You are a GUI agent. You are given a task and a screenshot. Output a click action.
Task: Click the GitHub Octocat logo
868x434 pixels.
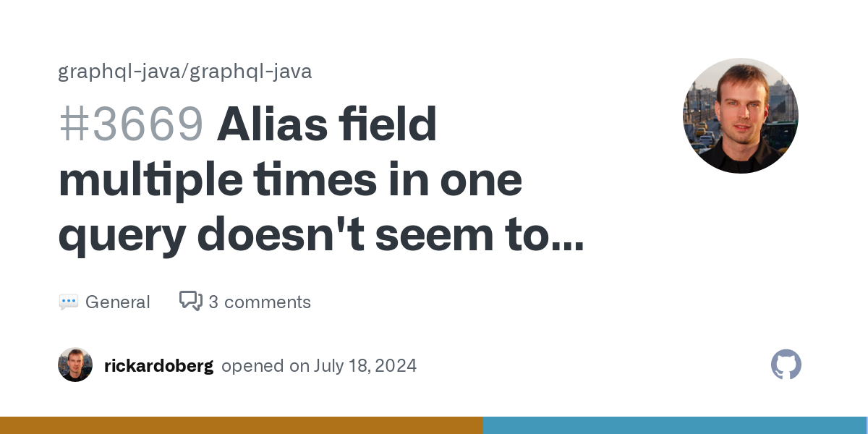786,365
